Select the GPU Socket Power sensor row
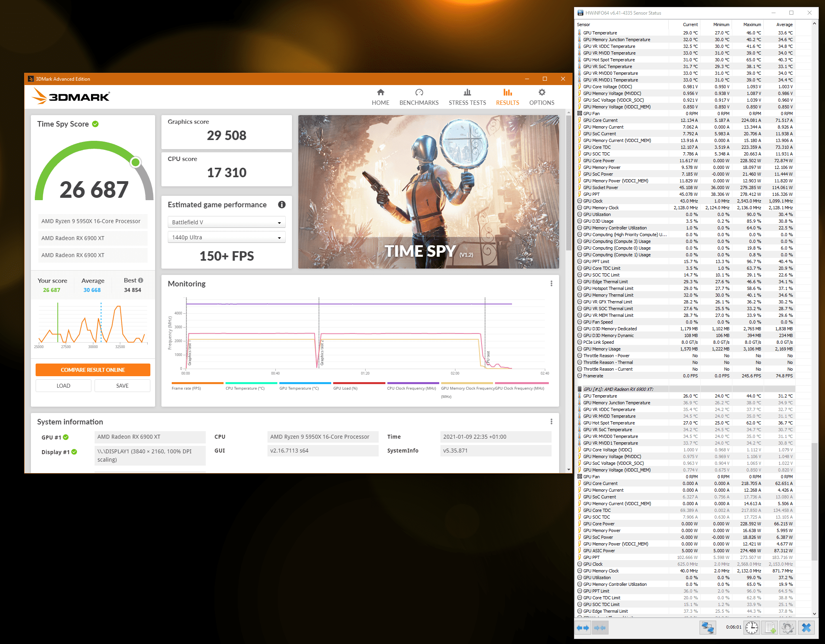Screen dimensions: 825x644 (686, 188)
